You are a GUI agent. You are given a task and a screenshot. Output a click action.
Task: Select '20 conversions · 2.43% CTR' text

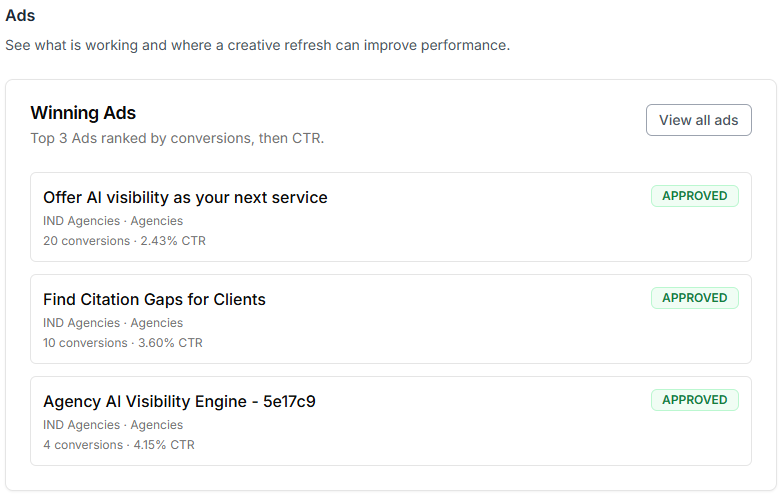point(124,241)
